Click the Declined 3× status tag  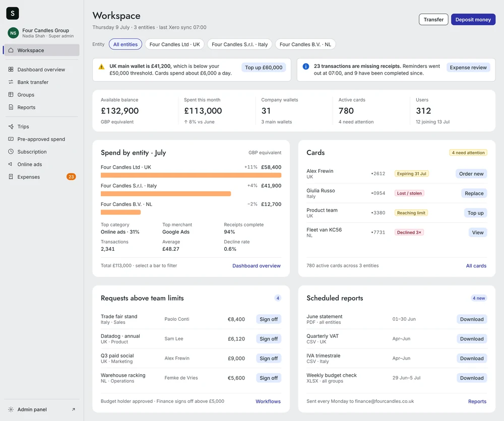(409, 233)
